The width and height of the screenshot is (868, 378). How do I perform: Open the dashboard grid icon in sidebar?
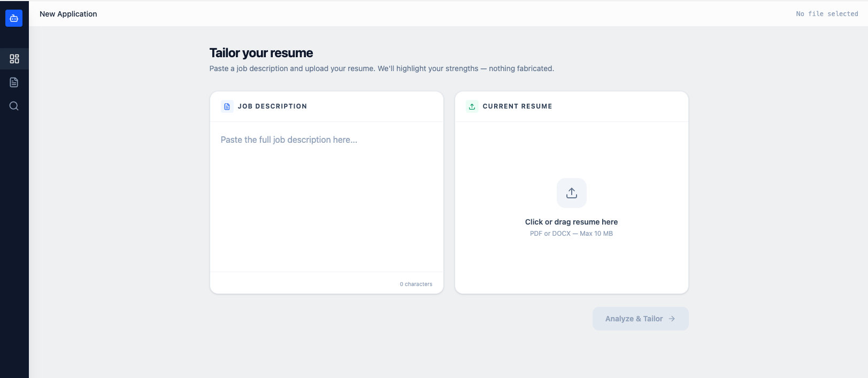coord(14,59)
